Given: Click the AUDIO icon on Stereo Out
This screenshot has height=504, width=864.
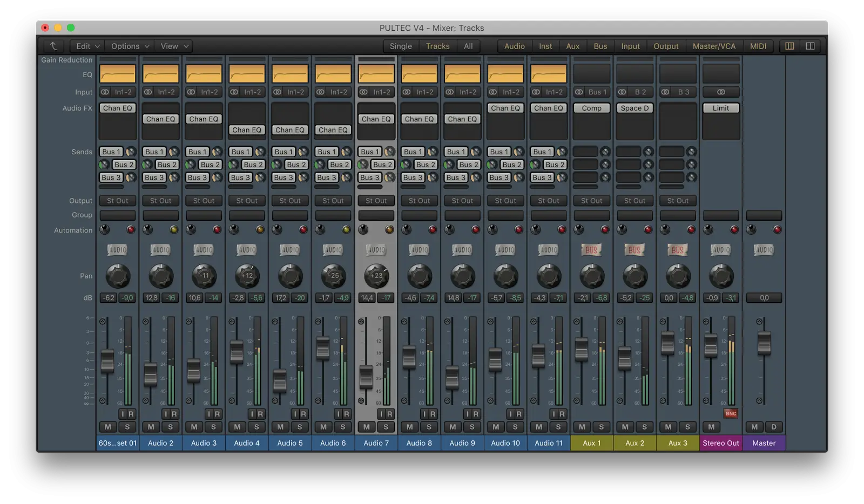Looking at the screenshot, I should [x=721, y=250].
